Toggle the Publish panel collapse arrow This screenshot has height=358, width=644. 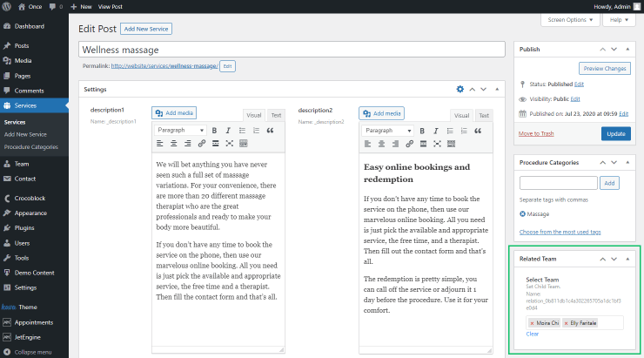pos(627,50)
